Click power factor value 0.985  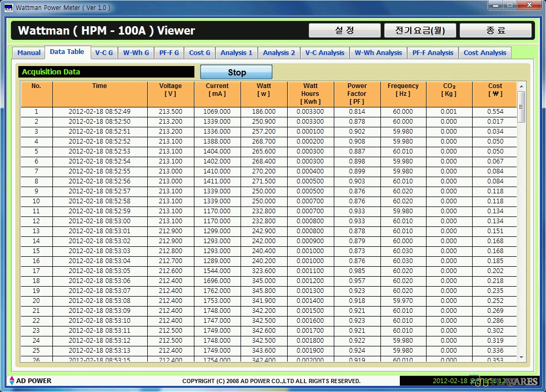[357, 271]
